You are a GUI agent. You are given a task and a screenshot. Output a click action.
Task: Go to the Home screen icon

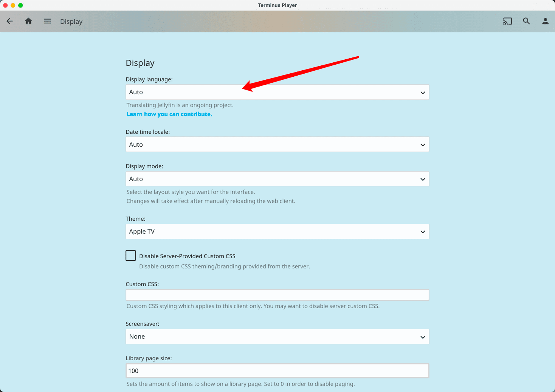coord(28,22)
